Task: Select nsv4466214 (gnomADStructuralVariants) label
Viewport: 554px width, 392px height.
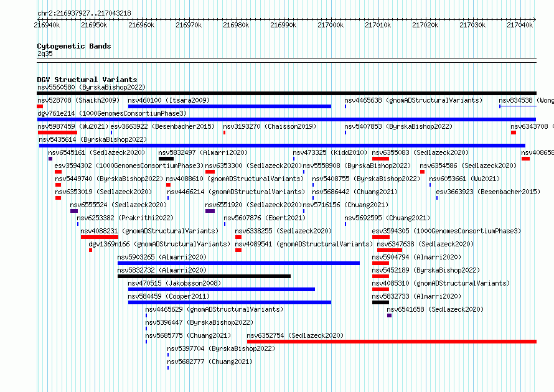Action: 236,192
